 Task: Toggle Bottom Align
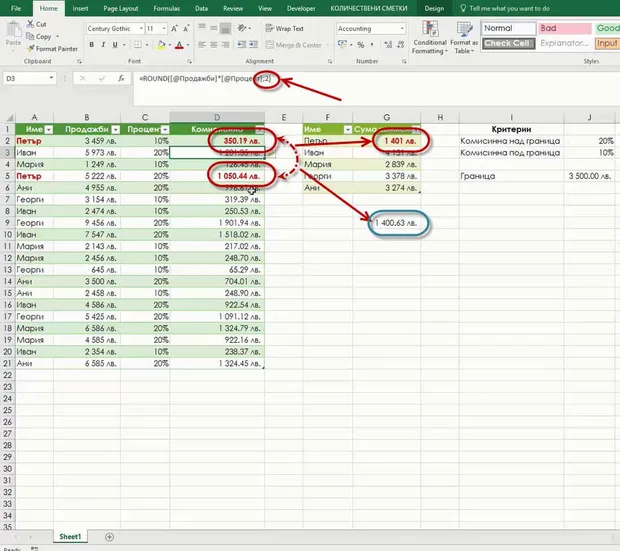coord(225,28)
